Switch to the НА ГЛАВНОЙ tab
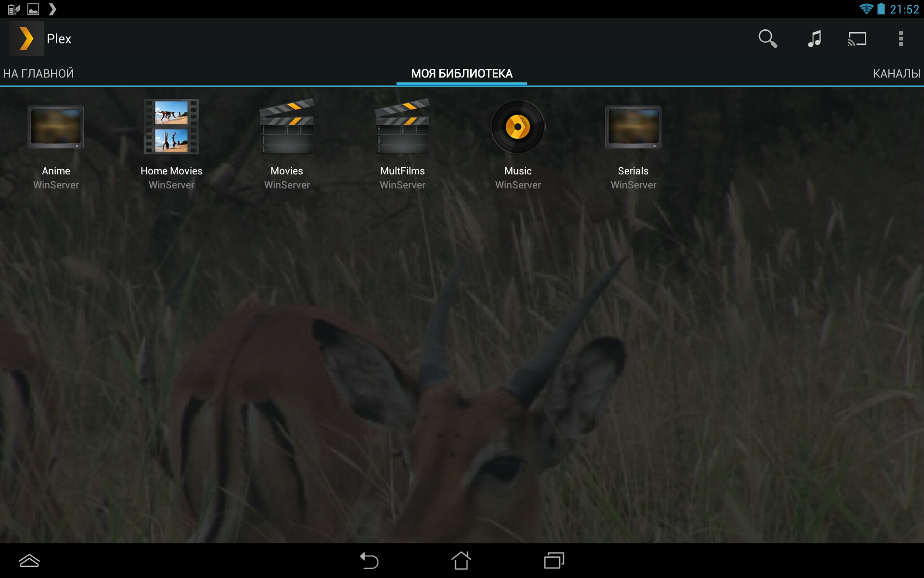924x578 pixels. point(38,74)
